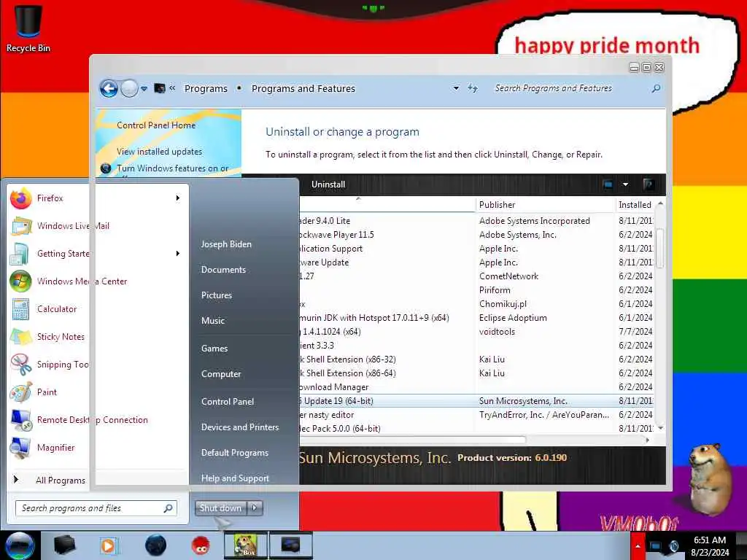Open Documents from Start menu

point(223,270)
